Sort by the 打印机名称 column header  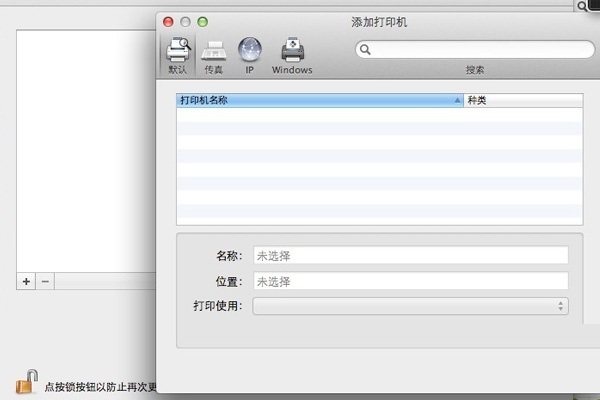point(315,101)
